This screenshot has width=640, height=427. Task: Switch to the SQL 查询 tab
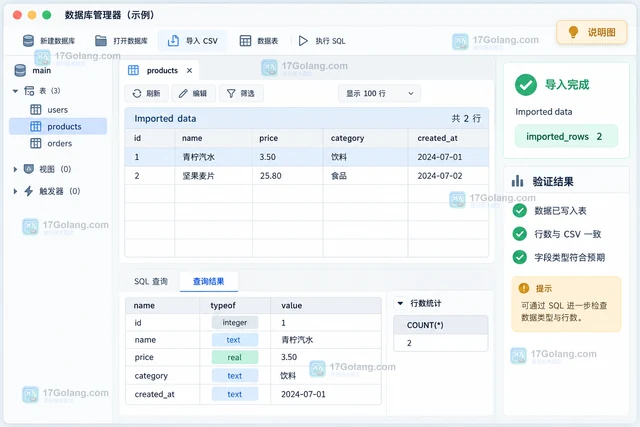[151, 281]
